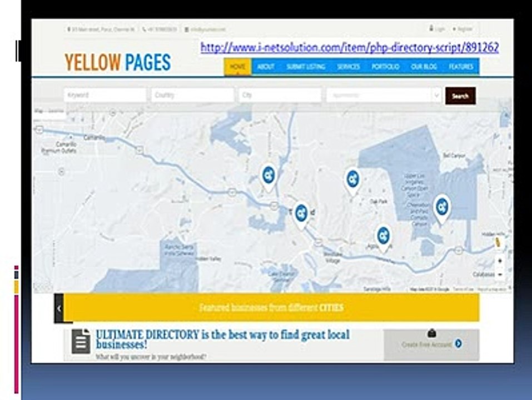Click the City input field
The height and width of the screenshot is (400, 532).
[280, 95]
